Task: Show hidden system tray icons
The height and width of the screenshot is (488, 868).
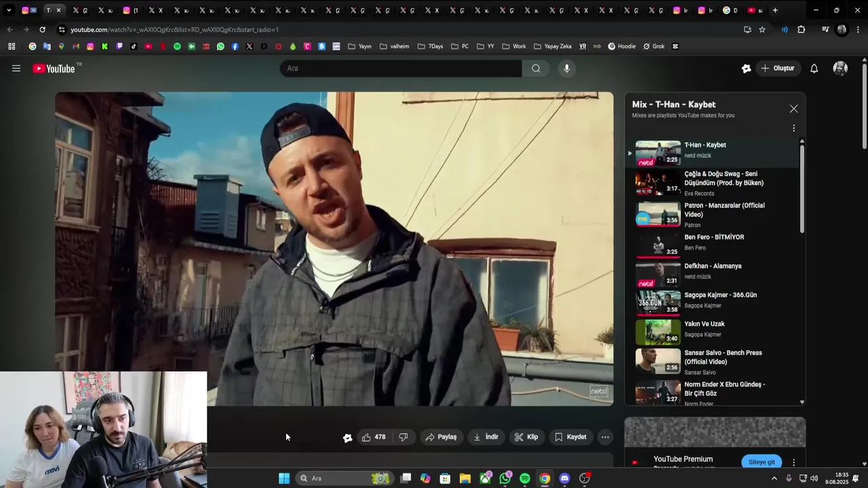Action: coord(774,479)
